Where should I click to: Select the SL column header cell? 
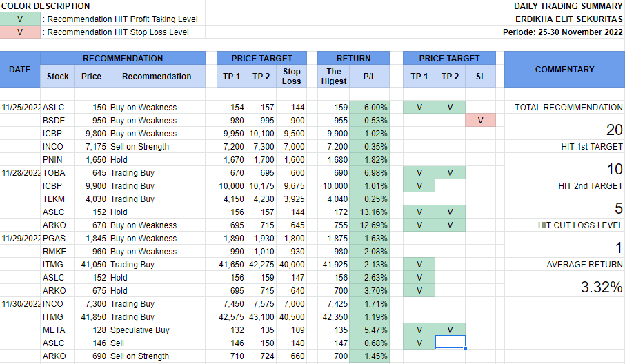[x=480, y=77]
